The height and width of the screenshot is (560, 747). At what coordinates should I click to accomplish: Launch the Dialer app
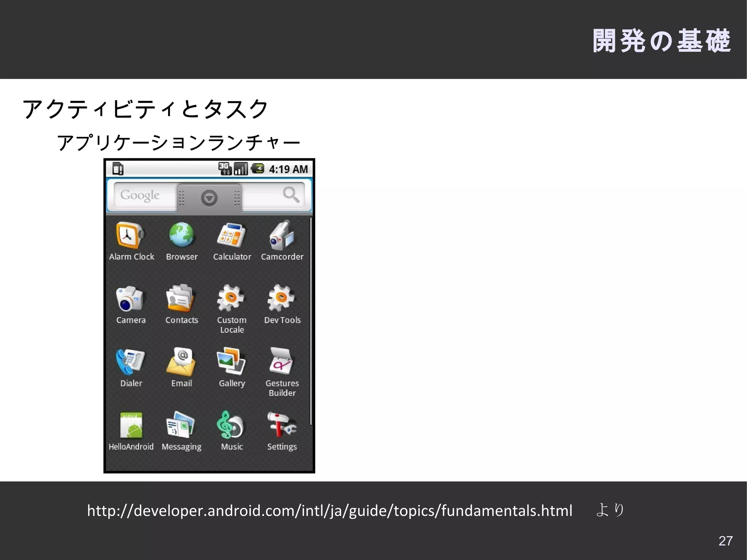pyautogui.click(x=131, y=368)
